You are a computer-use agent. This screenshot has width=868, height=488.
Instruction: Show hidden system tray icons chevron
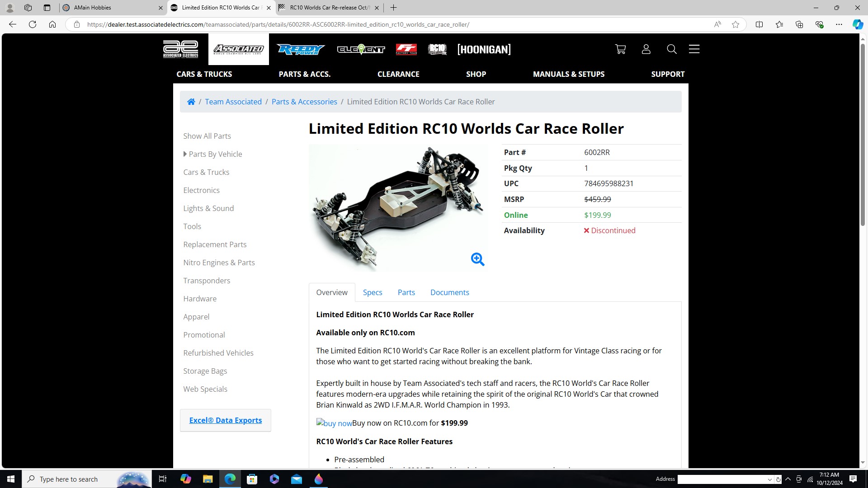[x=788, y=479]
